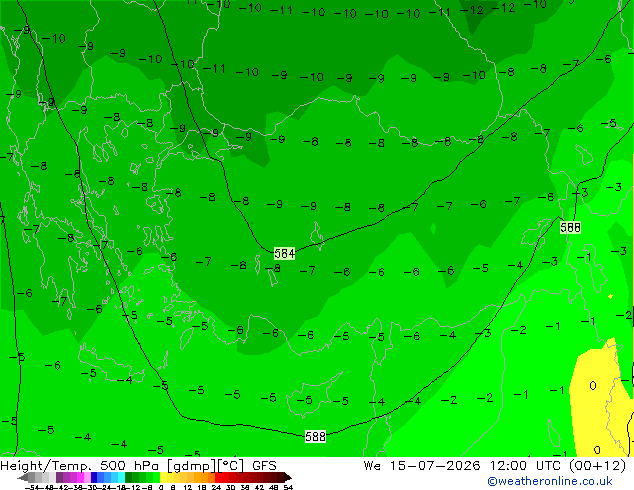Click the legend tick label '54'

coord(288,487)
